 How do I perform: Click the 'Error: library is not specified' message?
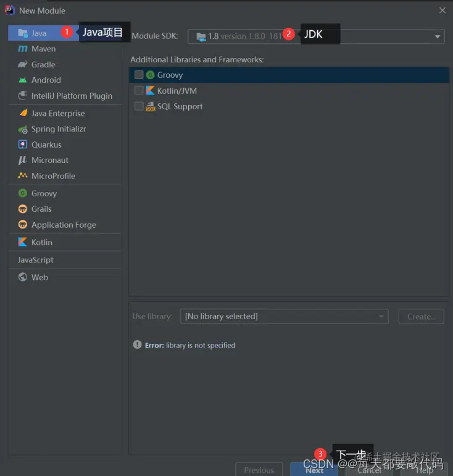tap(190, 345)
